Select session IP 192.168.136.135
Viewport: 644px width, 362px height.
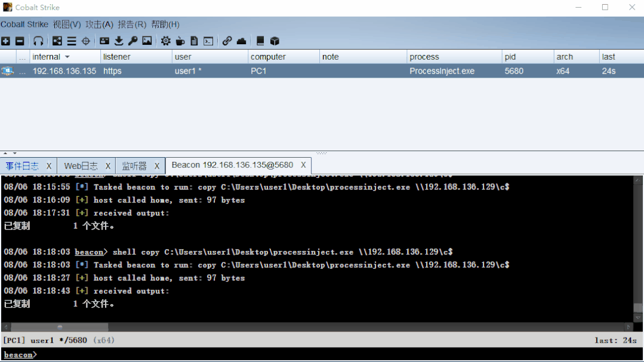[64, 71]
